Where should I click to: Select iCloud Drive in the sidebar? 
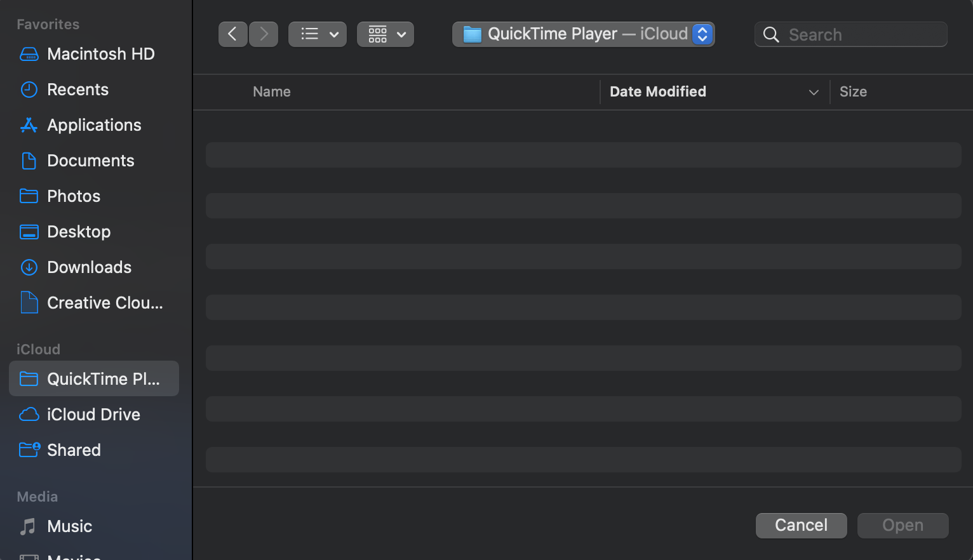click(x=94, y=415)
